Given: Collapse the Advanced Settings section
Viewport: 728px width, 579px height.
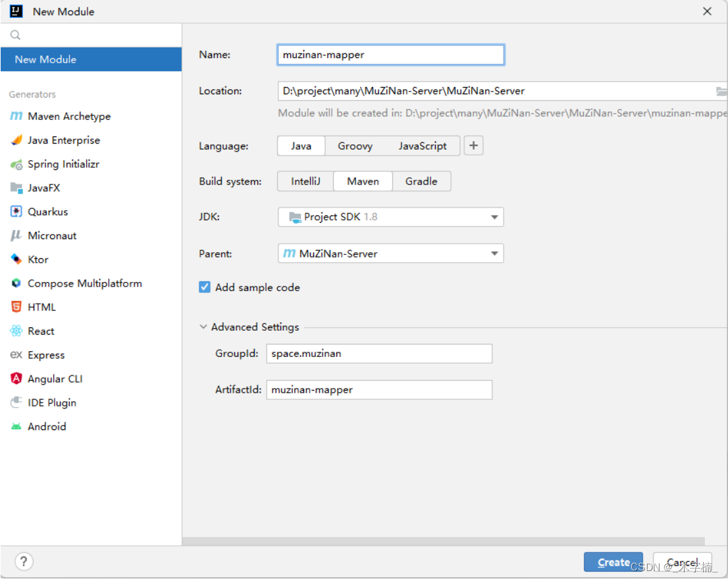Looking at the screenshot, I should click(x=203, y=327).
